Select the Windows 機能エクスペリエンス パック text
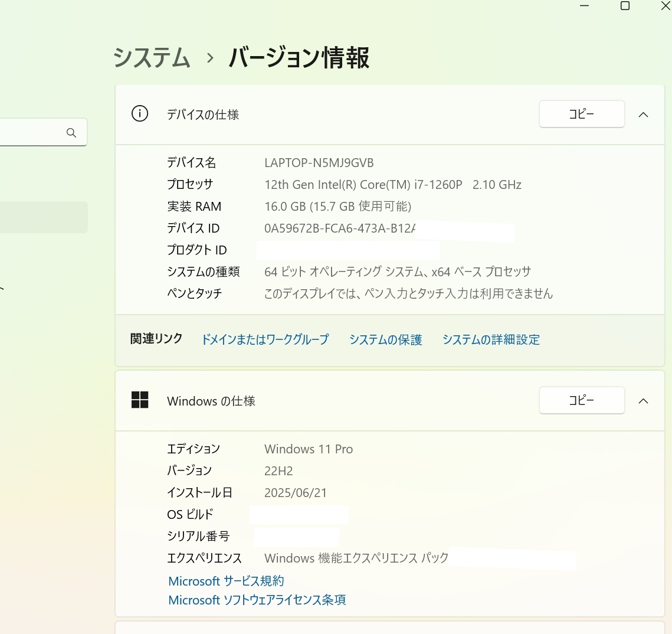 (x=356, y=558)
